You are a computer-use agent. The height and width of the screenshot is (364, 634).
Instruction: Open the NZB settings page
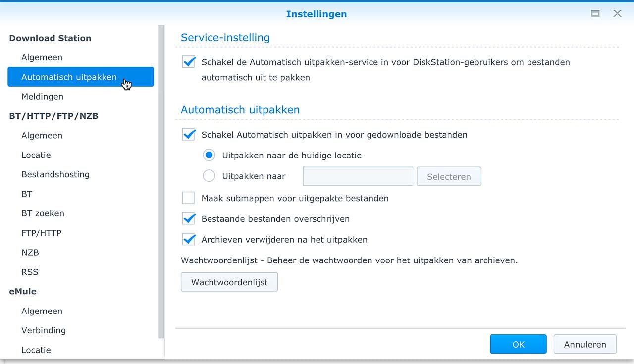tap(30, 252)
